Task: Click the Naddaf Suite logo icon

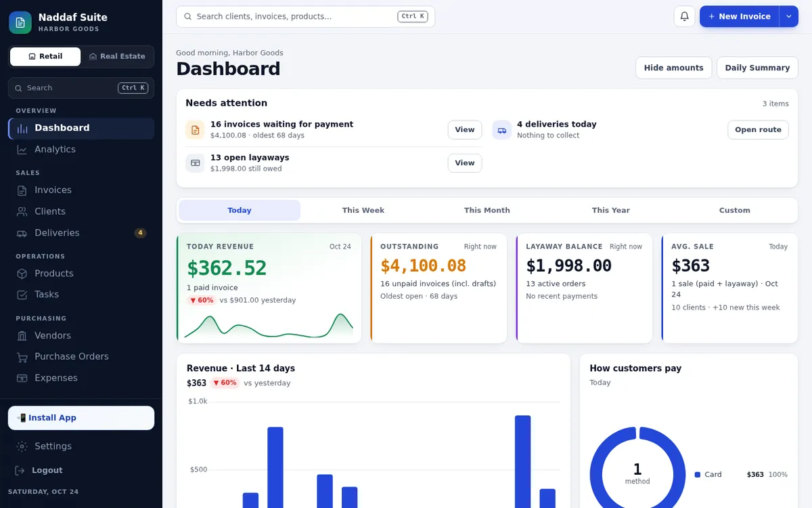Action: pyautogui.click(x=20, y=22)
